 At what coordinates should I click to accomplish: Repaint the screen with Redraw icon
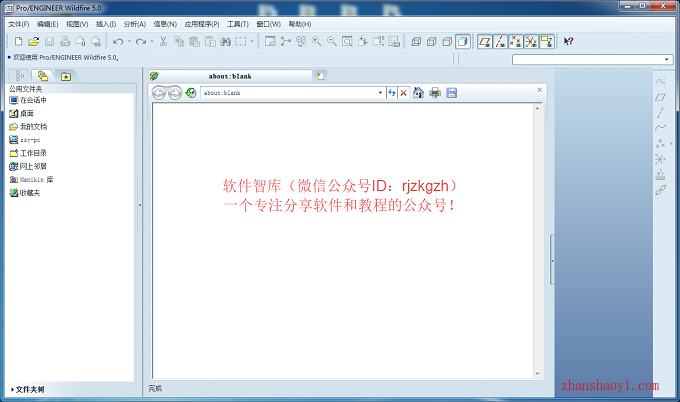click(x=270, y=41)
